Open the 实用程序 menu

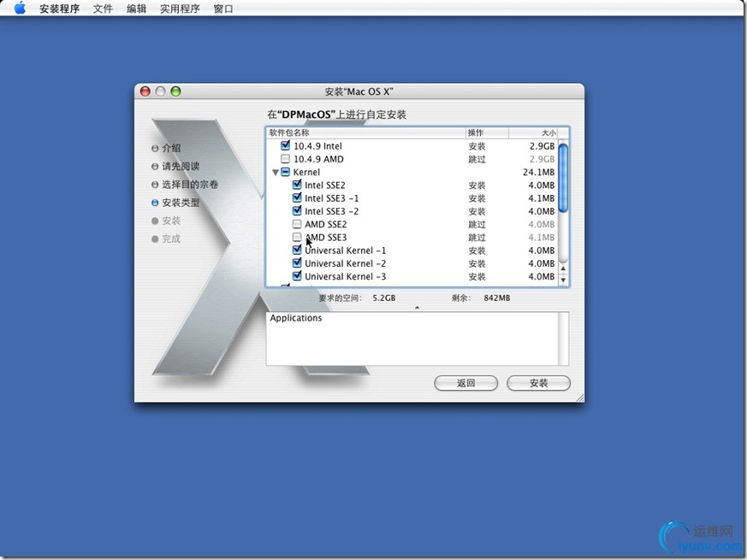coord(180,9)
